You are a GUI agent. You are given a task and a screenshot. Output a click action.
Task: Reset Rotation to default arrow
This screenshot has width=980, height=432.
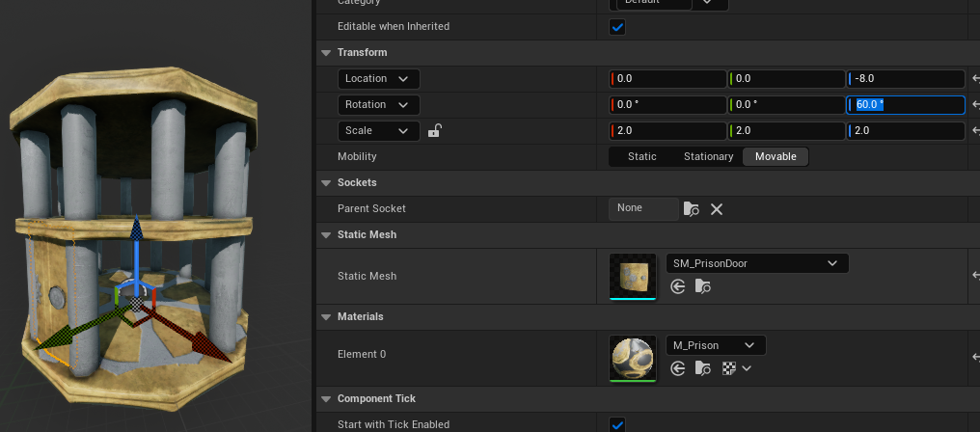(975, 104)
